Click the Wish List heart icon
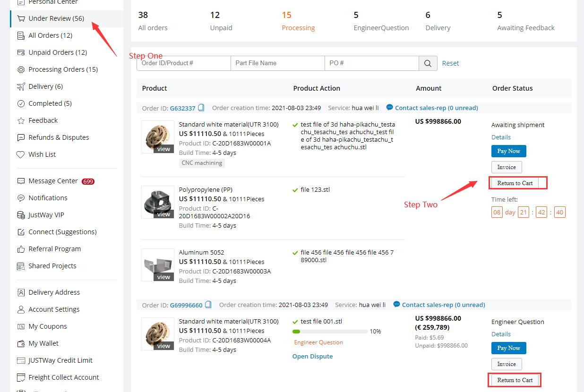This screenshot has height=392, width=584. click(x=21, y=154)
